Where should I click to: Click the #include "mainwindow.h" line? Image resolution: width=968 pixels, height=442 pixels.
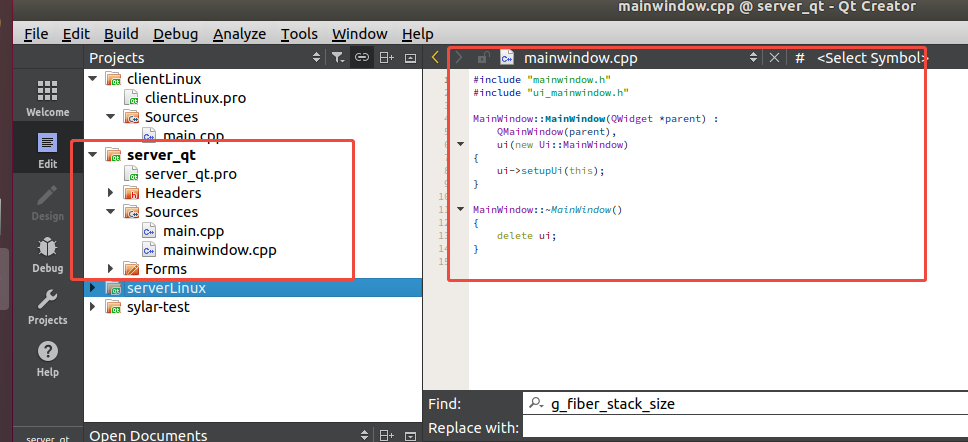point(542,80)
